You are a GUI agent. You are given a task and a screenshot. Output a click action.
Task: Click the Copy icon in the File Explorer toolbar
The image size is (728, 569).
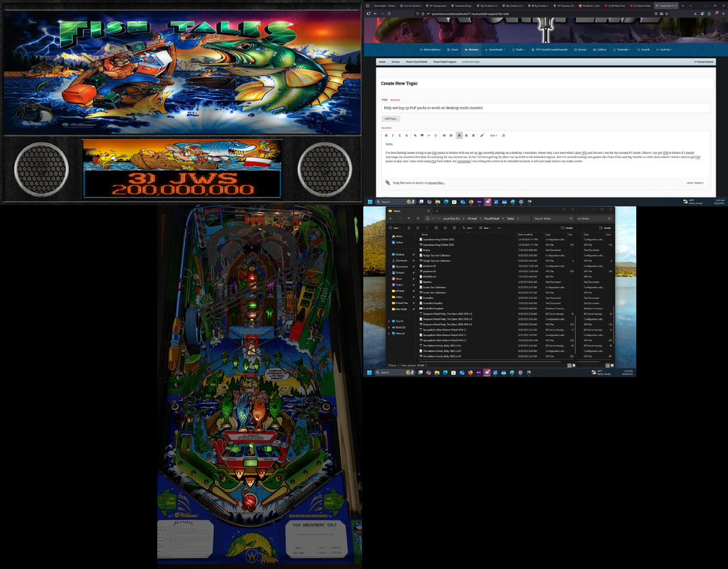418,228
